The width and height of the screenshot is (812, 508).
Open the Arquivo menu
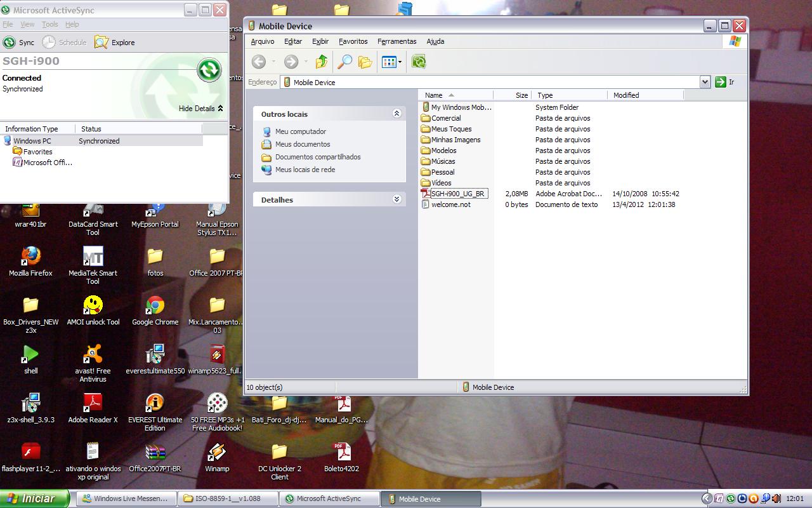click(263, 41)
